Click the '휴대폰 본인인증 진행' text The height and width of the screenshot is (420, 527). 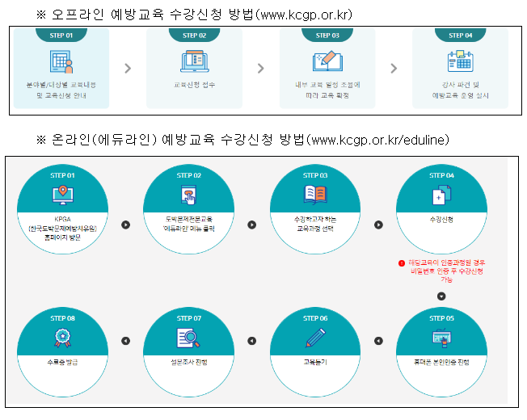441,362
